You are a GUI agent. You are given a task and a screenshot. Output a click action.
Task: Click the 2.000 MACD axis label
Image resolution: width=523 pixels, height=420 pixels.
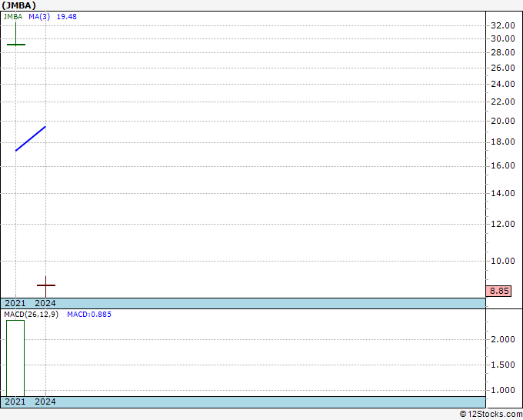503,339
